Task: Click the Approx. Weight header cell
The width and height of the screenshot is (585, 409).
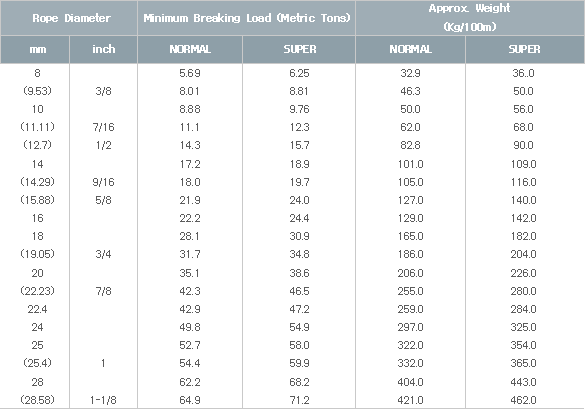Action: point(470,18)
